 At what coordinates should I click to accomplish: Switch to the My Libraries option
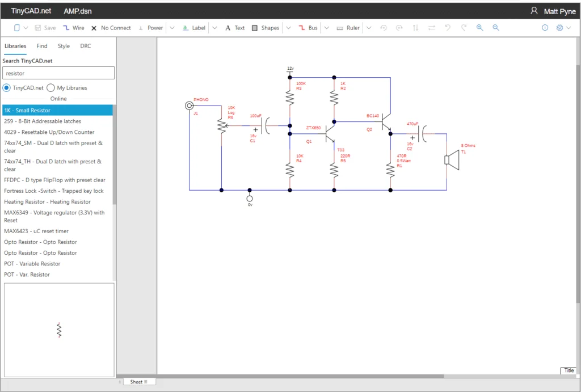(x=52, y=88)
